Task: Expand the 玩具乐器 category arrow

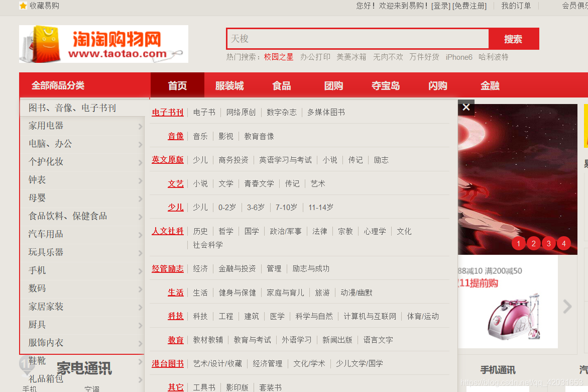Action: pyautogui.click(x=140, y=253)
